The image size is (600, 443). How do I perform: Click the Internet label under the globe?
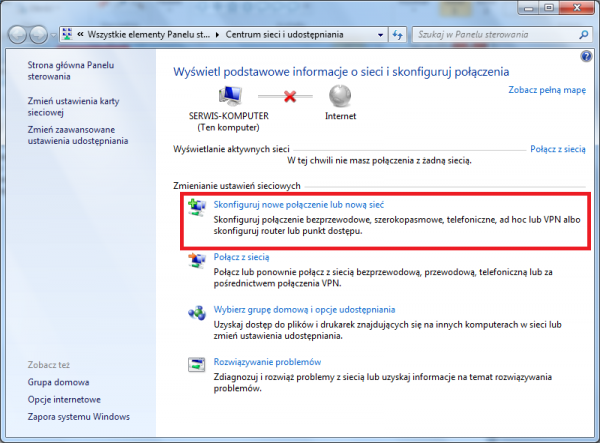340,116
